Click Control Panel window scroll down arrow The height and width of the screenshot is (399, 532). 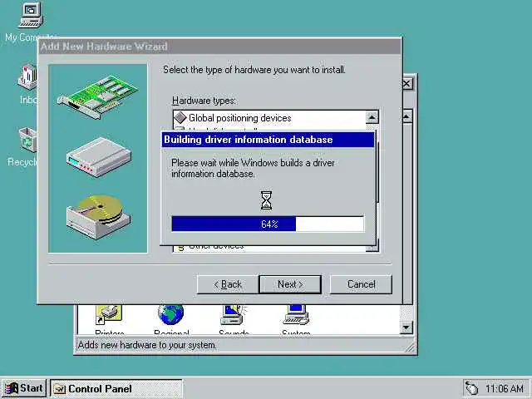click(x=406, y=328)
